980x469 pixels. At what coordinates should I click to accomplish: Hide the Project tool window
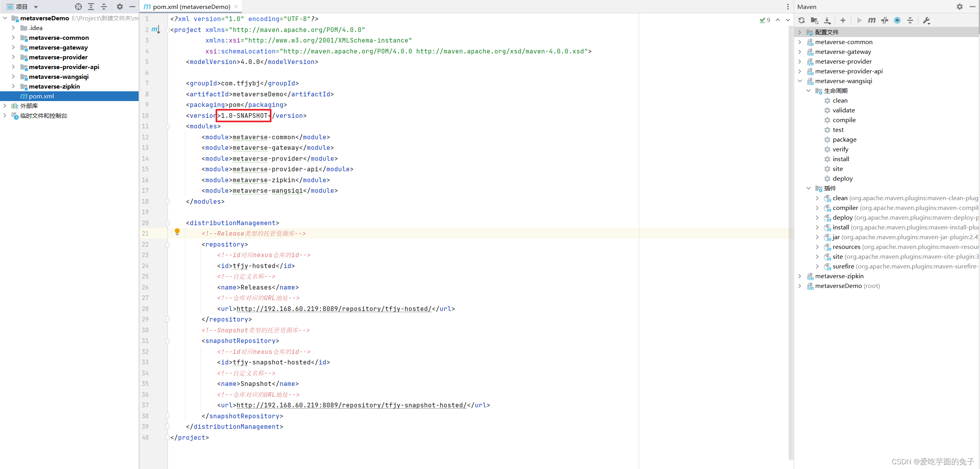(x=132, y=7)
